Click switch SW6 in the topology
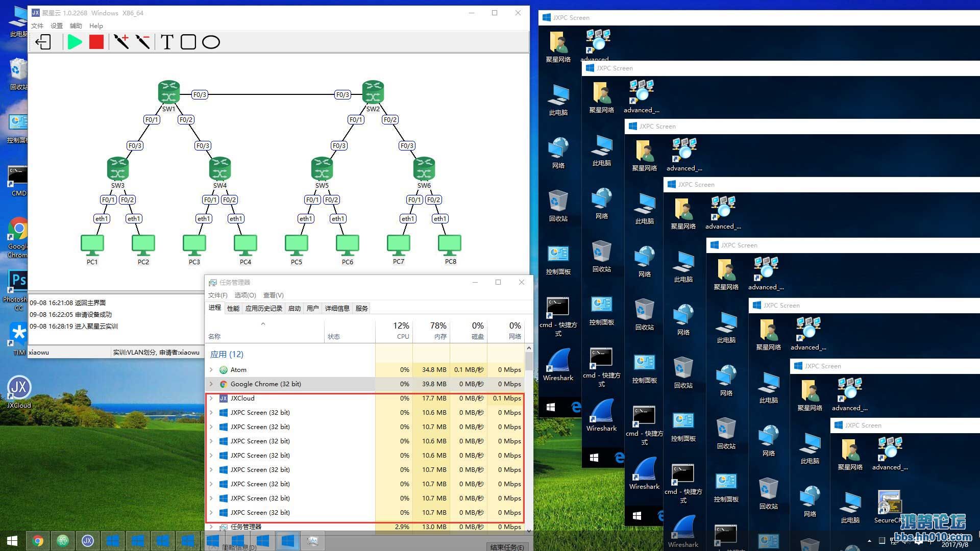Screen dimensions: 980x551 [424, 169]
